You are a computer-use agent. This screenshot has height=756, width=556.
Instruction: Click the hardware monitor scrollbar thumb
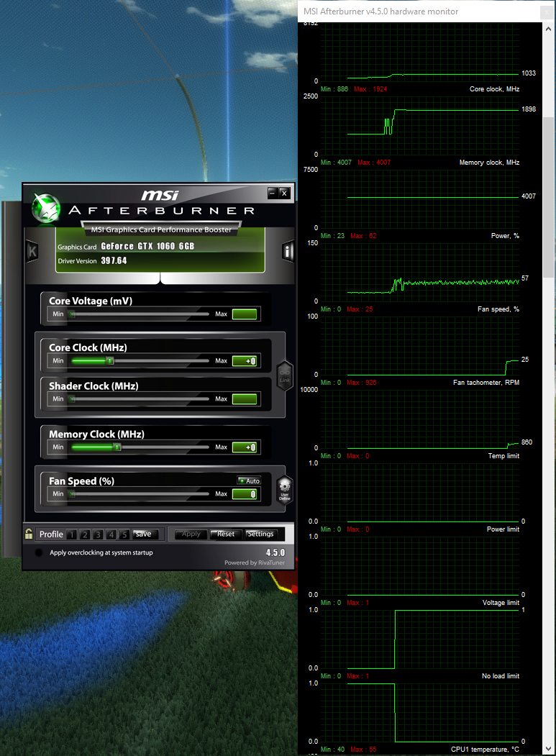(x=548, y=196)
